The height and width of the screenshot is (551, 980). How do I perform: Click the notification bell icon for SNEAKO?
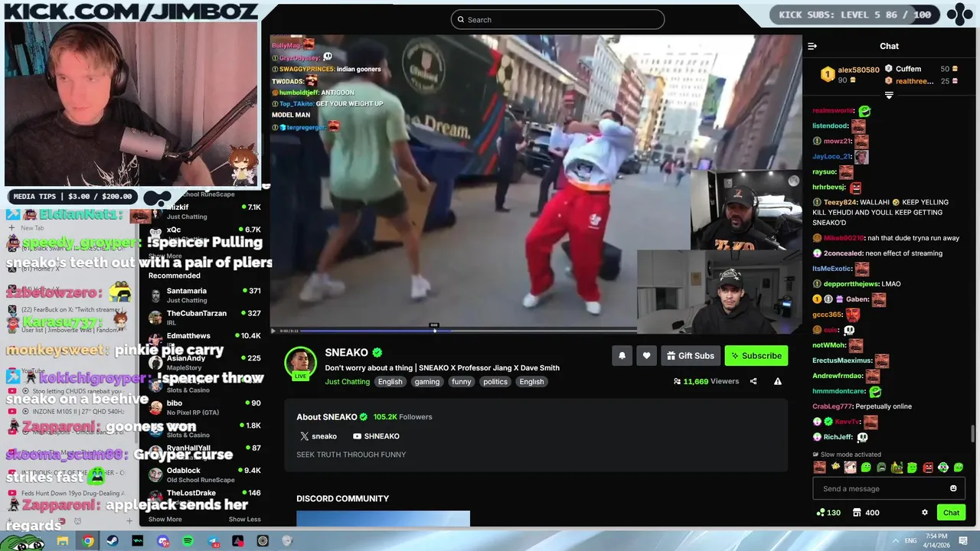point(622,355)
